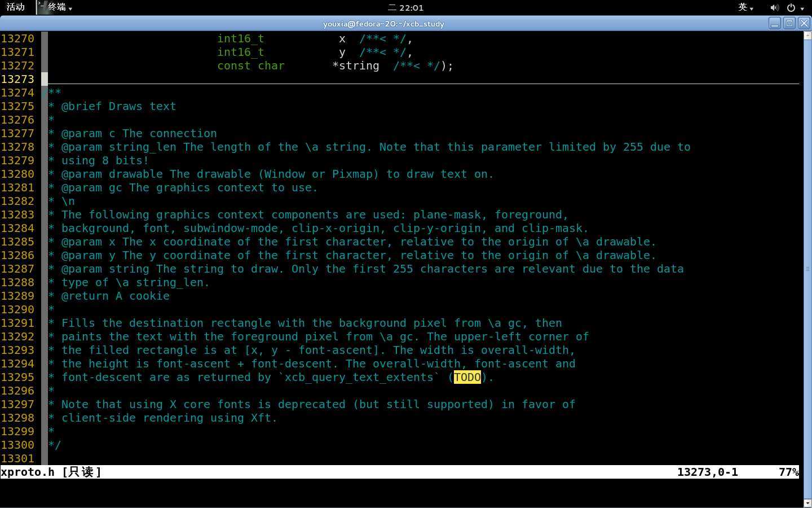The image size is (812, 508).
Task: Minimize the terminal window
Action: tap(775, 23)
